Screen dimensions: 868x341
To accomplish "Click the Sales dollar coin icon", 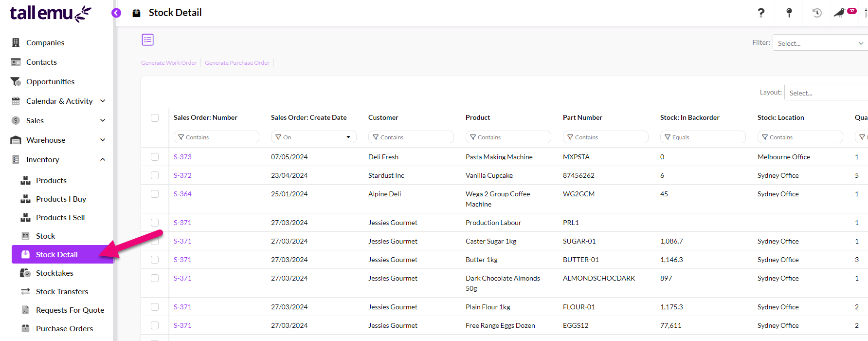I will point(16,120).
